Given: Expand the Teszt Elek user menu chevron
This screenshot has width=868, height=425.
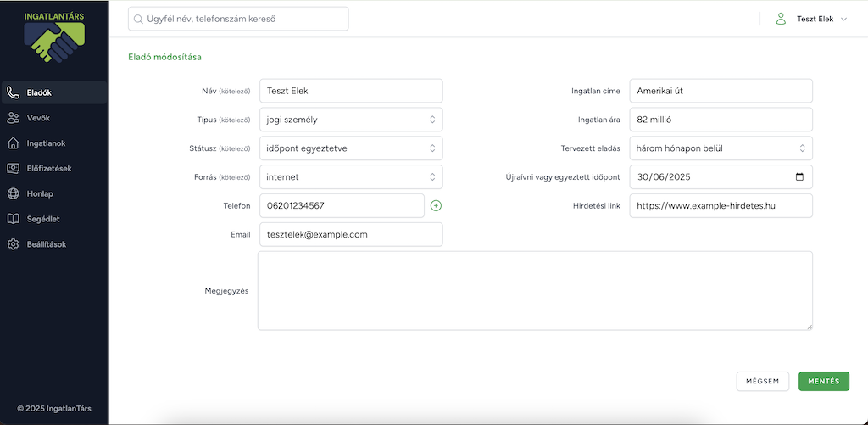Looking at the screenshot, I should click(843, 19).
